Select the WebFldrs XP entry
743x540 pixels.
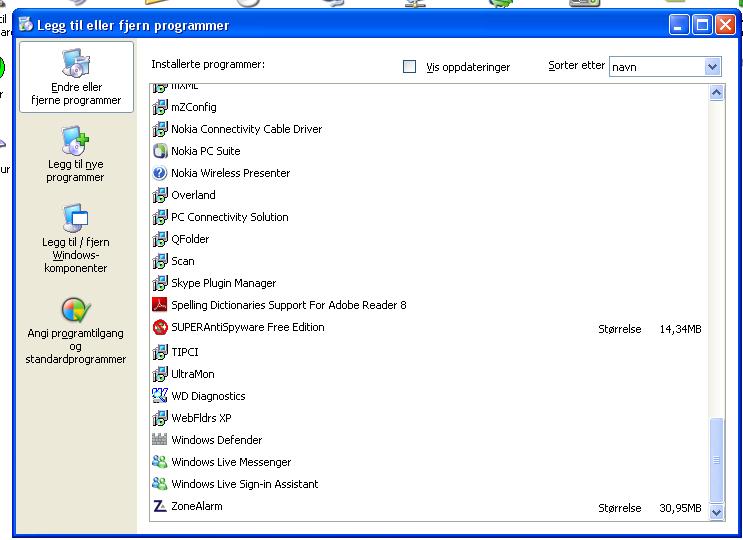click(x=429, y=418)
